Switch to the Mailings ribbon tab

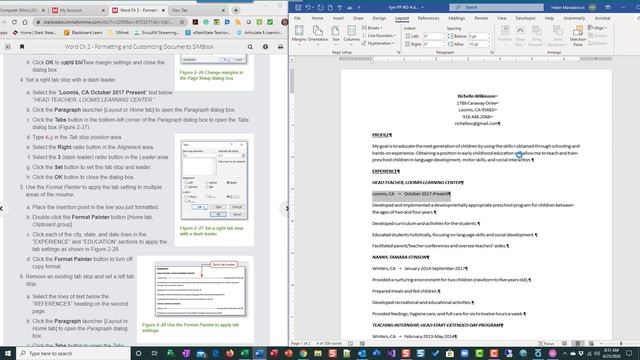[x=456, y=18]
